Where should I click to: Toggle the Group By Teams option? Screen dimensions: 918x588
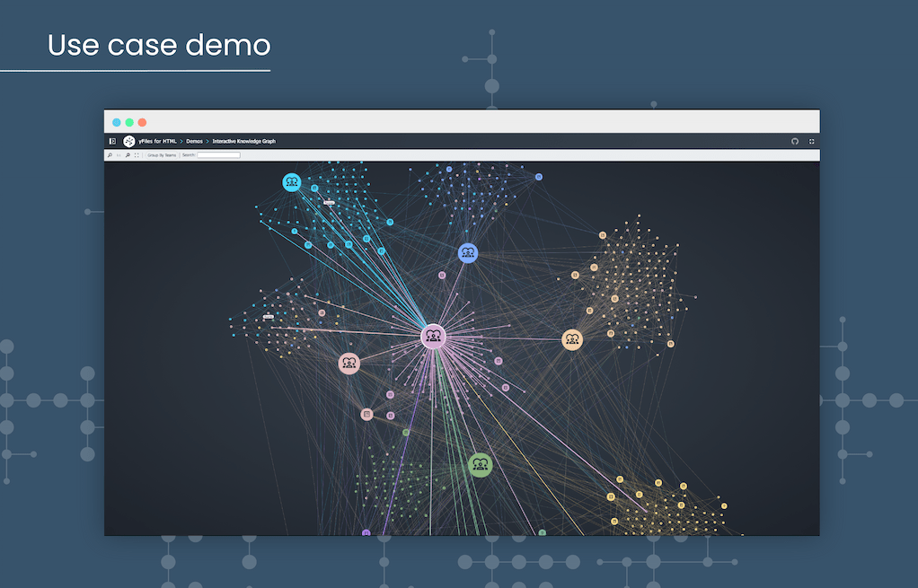coord(163,154)
